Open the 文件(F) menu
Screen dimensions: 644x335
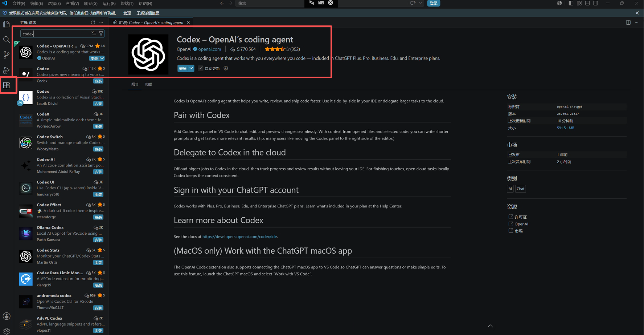pos(19,3)
